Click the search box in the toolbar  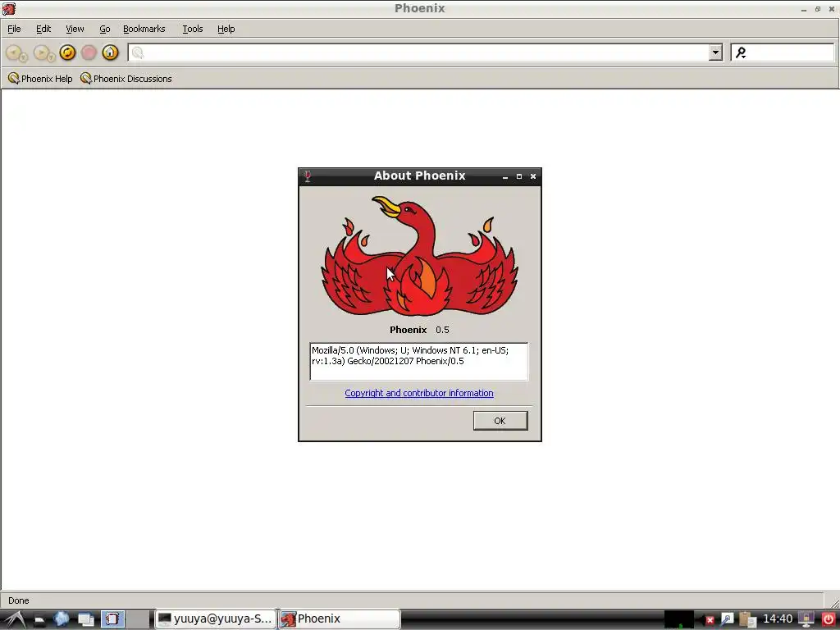[x=782, y=52]
